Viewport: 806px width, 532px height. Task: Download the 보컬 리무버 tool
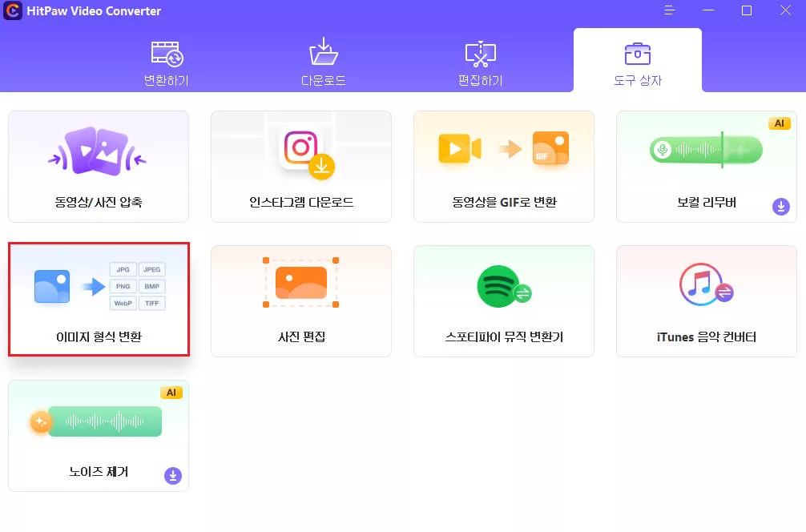[x=781, y=207]
